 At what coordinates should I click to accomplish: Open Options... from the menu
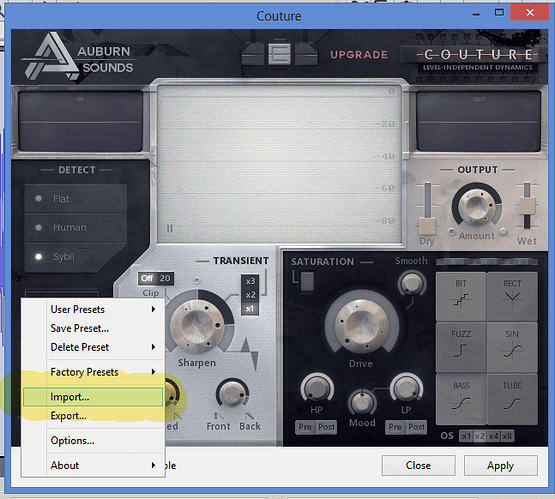[x=93, y=440]
